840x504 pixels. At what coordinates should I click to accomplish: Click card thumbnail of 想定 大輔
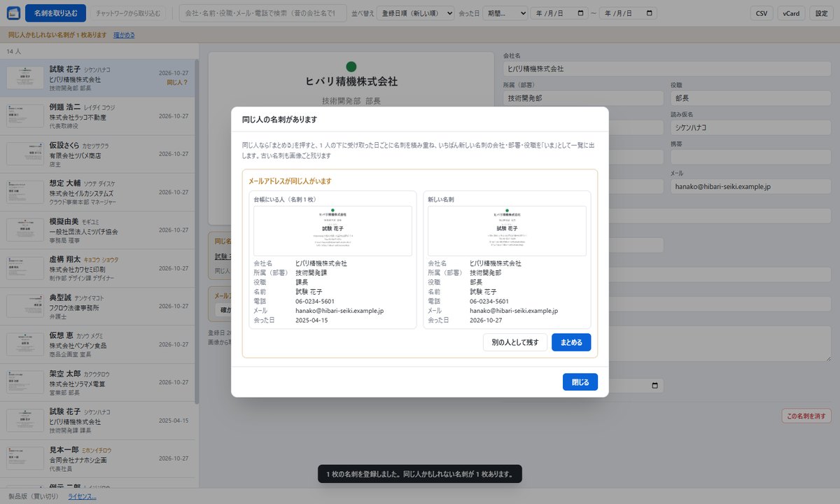pyautogui.click(x=25, y=192)
